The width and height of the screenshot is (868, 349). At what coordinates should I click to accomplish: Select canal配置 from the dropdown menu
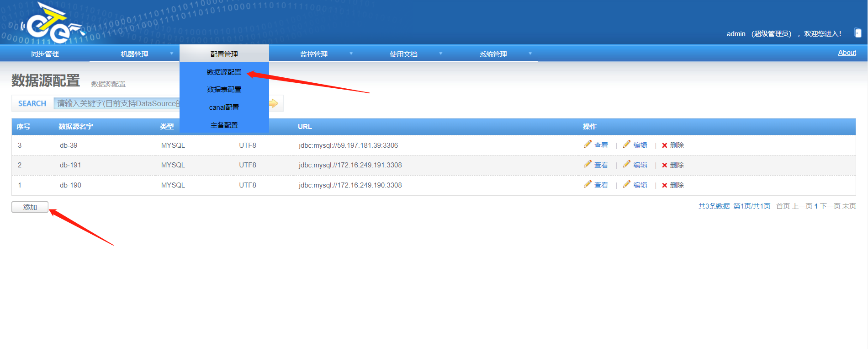pyautogui.click(x=224, y=107)
